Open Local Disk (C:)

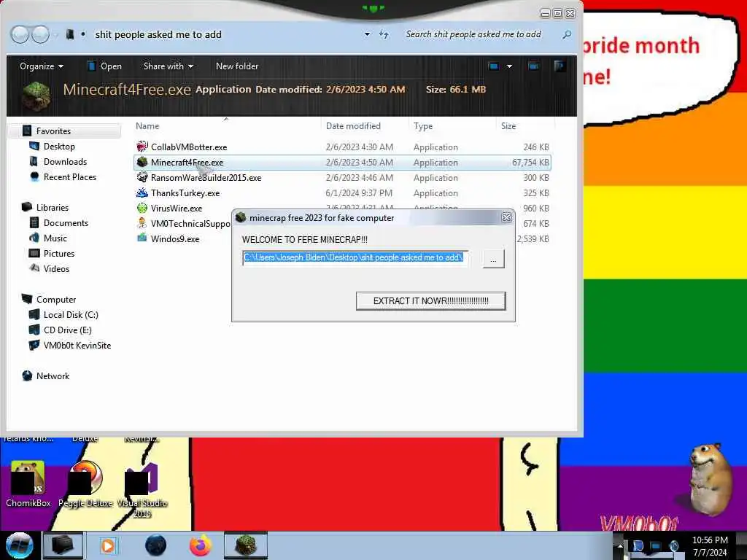tap(71, 315)
